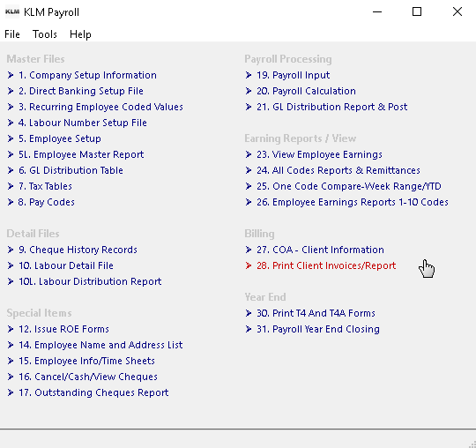This screenshot has width=476, height=448.
Task: Click the arrow icon next to Payroll Input
Action: (249, 75)
